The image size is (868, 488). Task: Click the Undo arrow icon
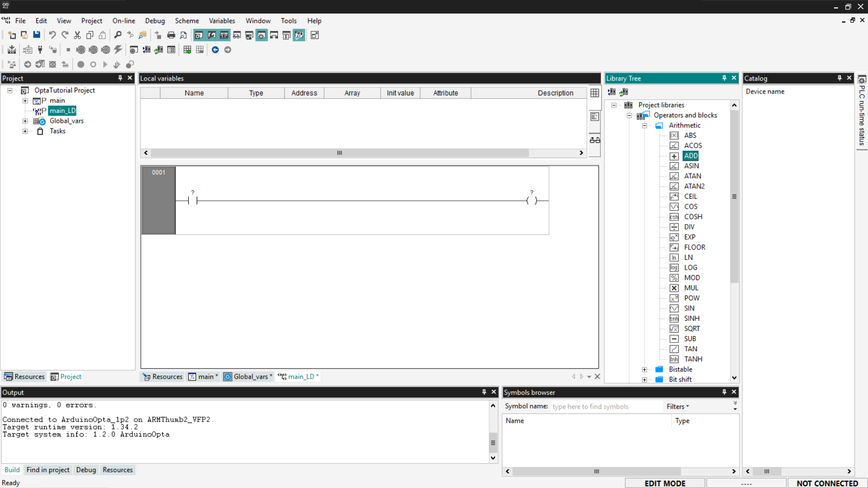pyautogui.click(x=52, y=35)
